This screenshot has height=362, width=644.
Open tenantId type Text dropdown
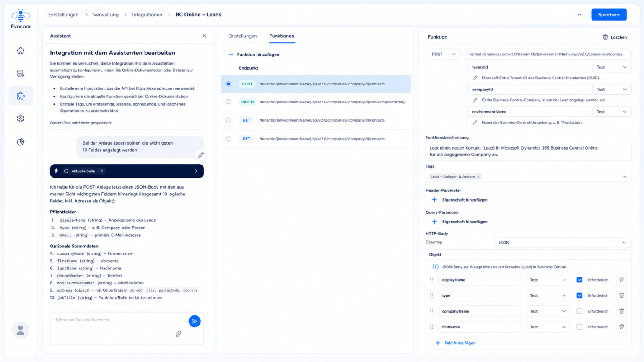612,67
